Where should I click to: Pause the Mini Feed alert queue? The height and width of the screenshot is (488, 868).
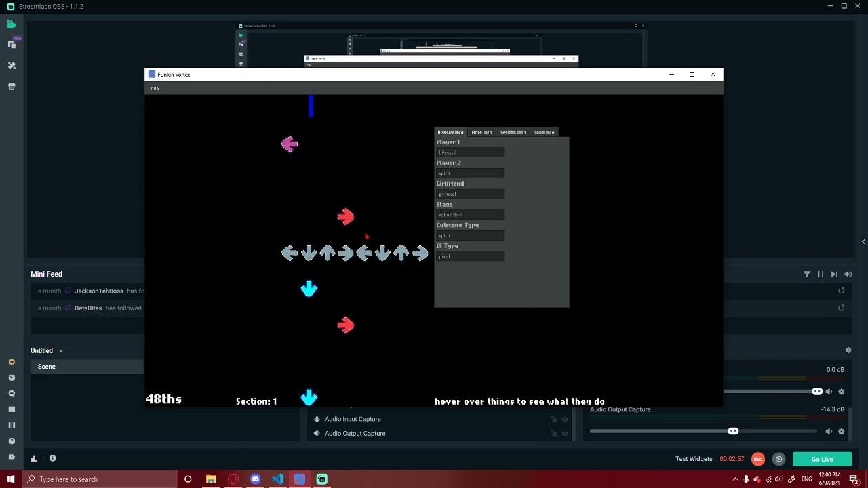(x=821, y=274)
